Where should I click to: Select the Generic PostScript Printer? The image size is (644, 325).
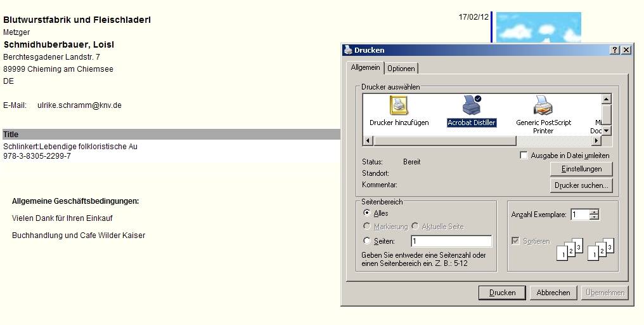point(543,109)
